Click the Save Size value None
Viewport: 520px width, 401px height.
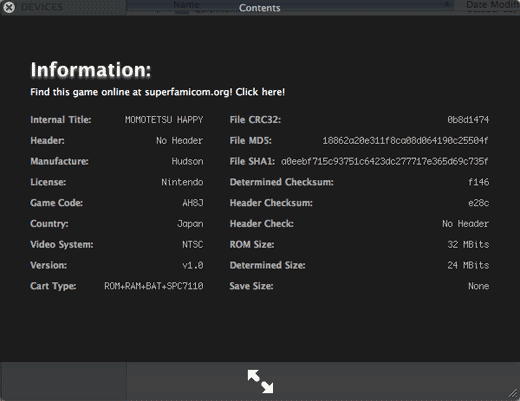coord(479,286)
